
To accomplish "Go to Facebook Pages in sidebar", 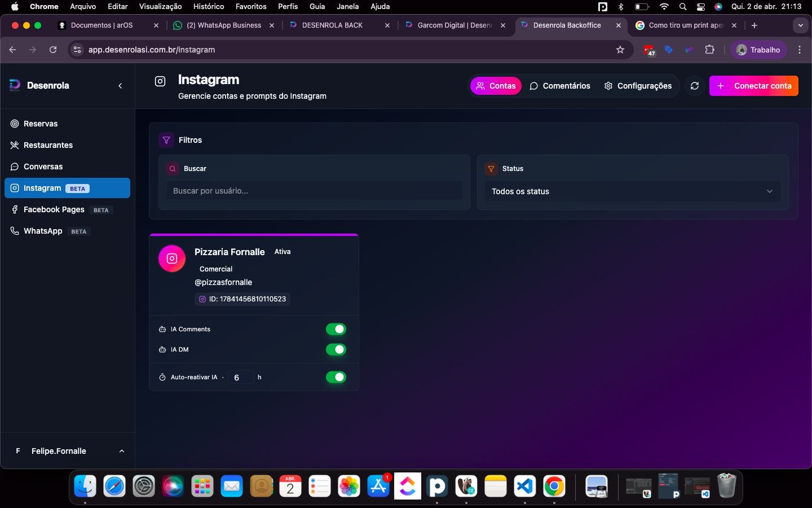I will tap(54, 209).
